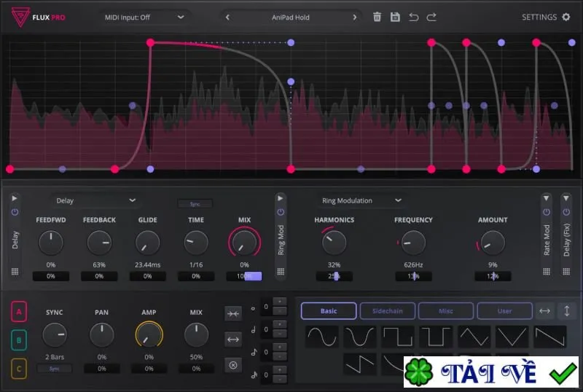This screenshot has height=392, width=583.
Task: Select the sine wave shape
Action: pos(322,337)
